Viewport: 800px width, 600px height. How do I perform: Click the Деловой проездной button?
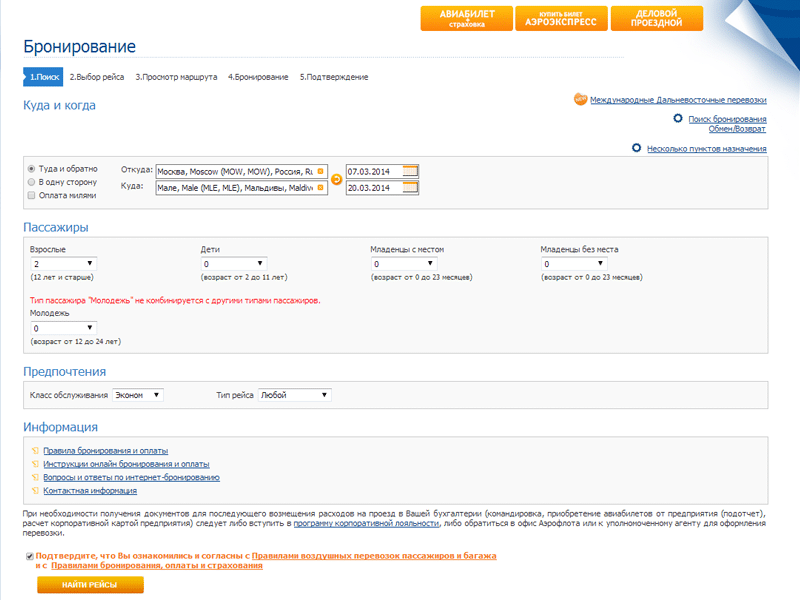click(x=657, y=18)
